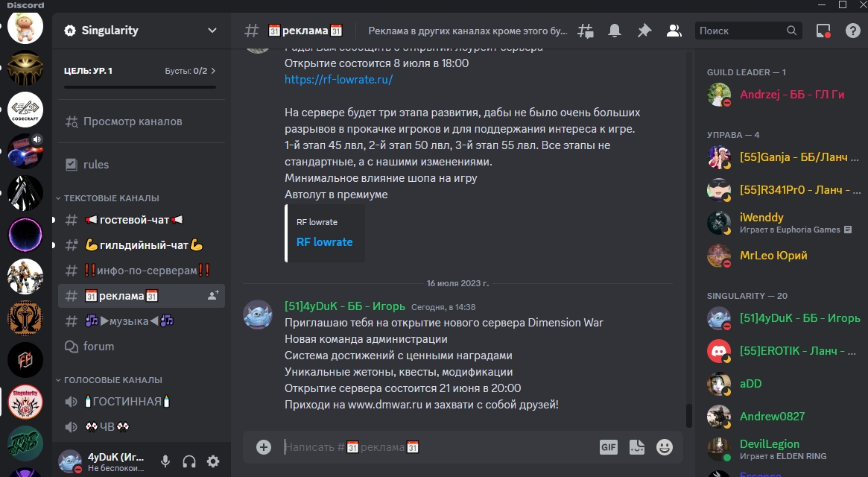This screenshot has width=868, height=477.
Task: Click the Help question mark icon
Action: point(853,31)
